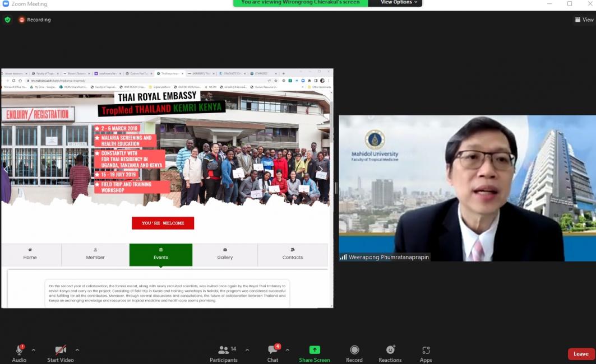Expand the audio settings chevron
The image size is (596, 364).
pyautogui.click(x=34, y=350)
